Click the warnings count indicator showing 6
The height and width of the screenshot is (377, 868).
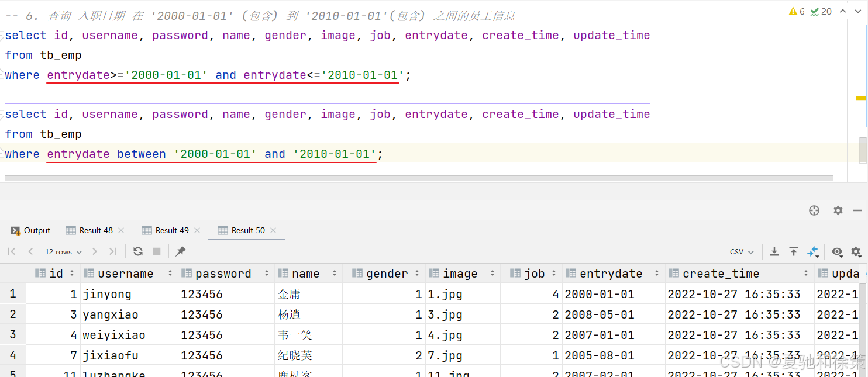[x=797, y=11]
